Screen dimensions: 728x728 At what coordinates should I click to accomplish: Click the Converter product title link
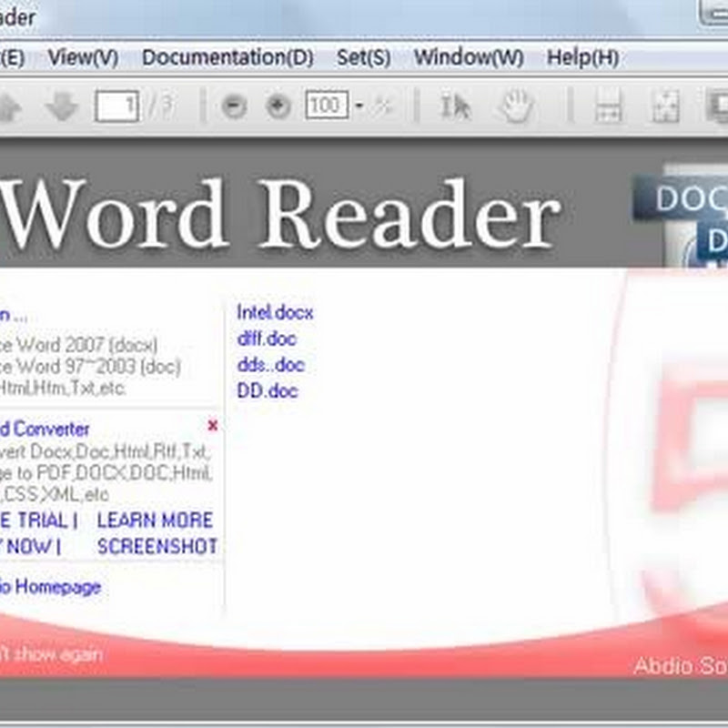point(45,430)
